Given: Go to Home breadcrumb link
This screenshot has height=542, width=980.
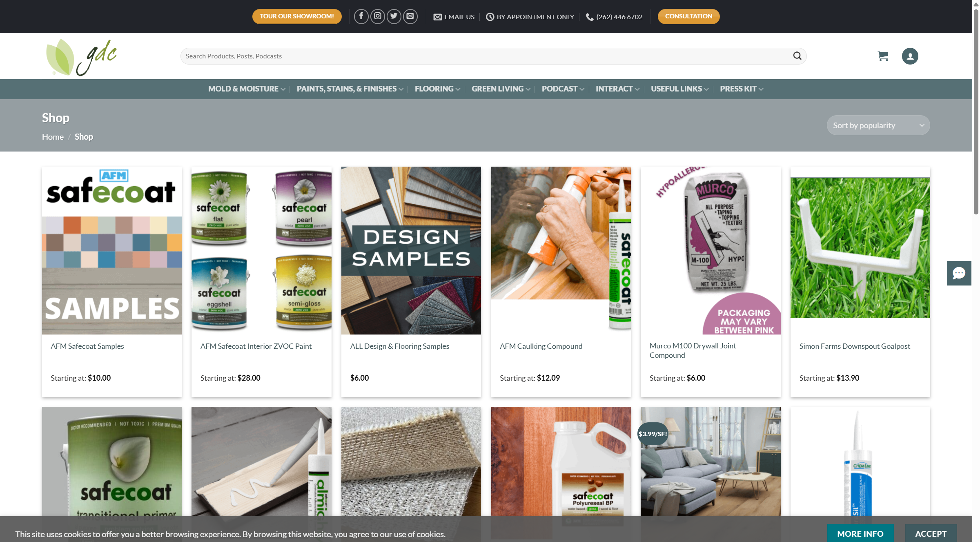Looking at the screenshot, I should 53,137.
